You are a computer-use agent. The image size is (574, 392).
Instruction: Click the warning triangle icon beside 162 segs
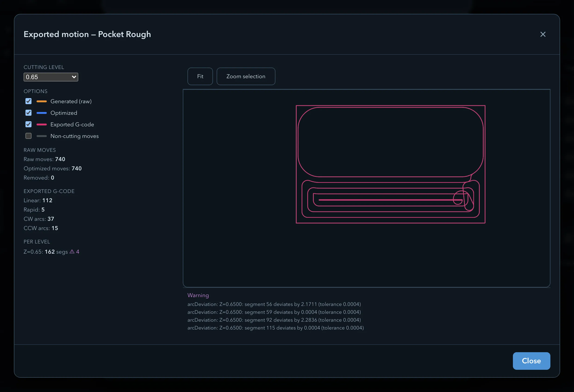pos(72,252)
